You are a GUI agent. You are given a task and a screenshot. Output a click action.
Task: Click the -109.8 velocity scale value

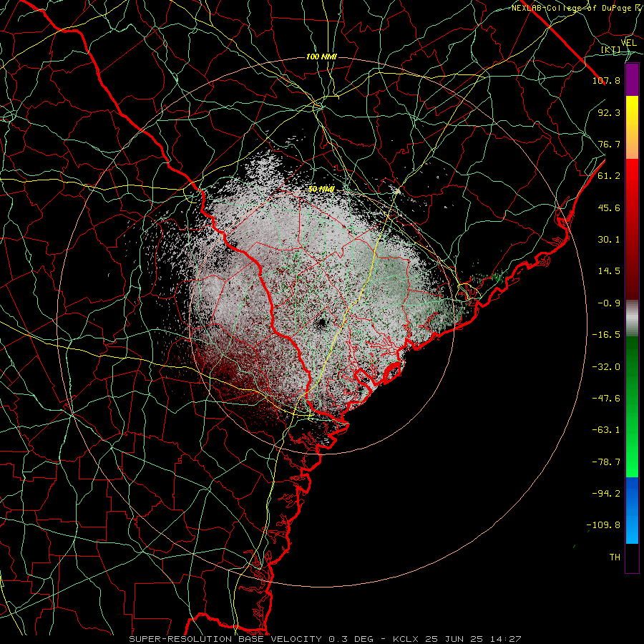[603, 525]
